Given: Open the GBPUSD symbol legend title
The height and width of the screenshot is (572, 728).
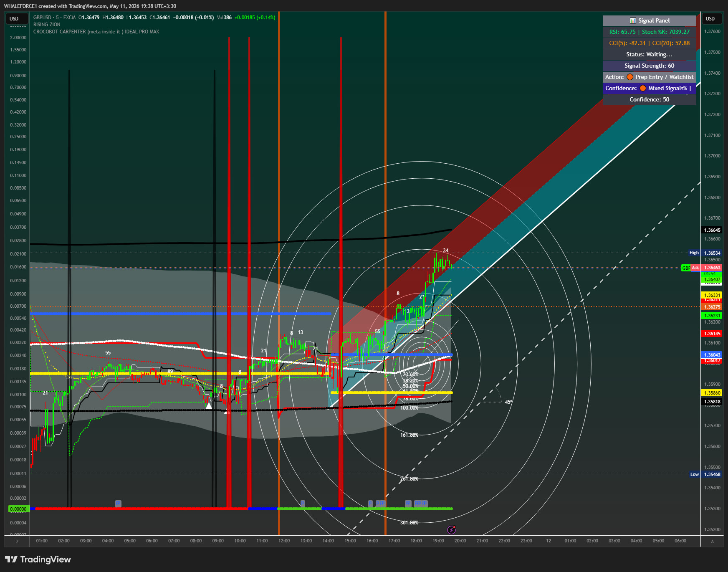Looking at the screenshot, I should 54,18.
